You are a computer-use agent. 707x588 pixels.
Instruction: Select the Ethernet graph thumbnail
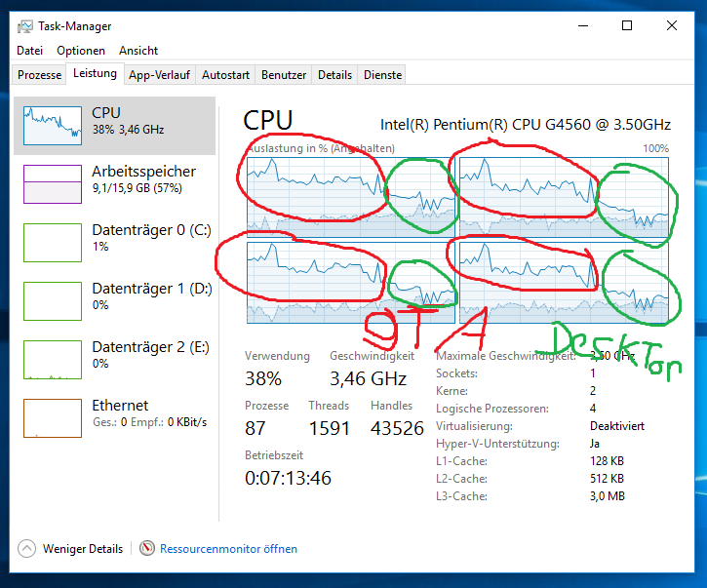click(x=53, y=418)
